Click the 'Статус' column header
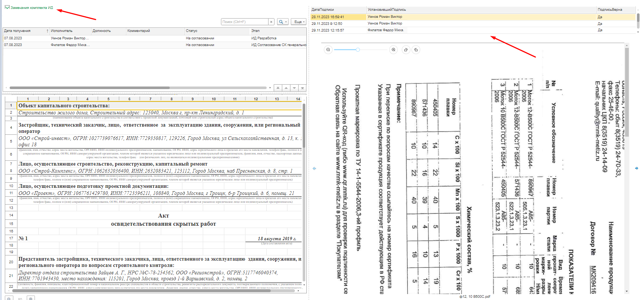Screen dimensions: 644x300 [192, 31]
